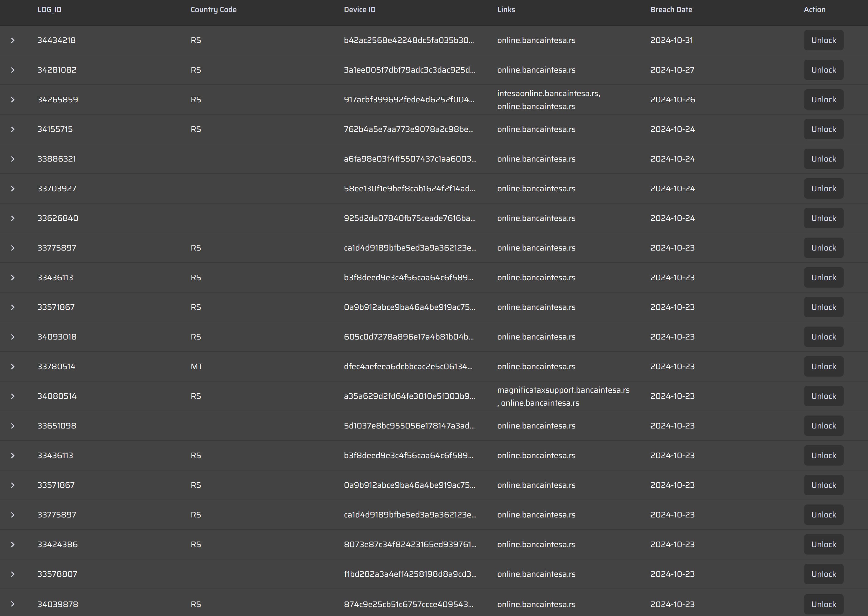868x616 pixels.
Task: Expand the 33578807 row chevron
Action: click(13, 574)
